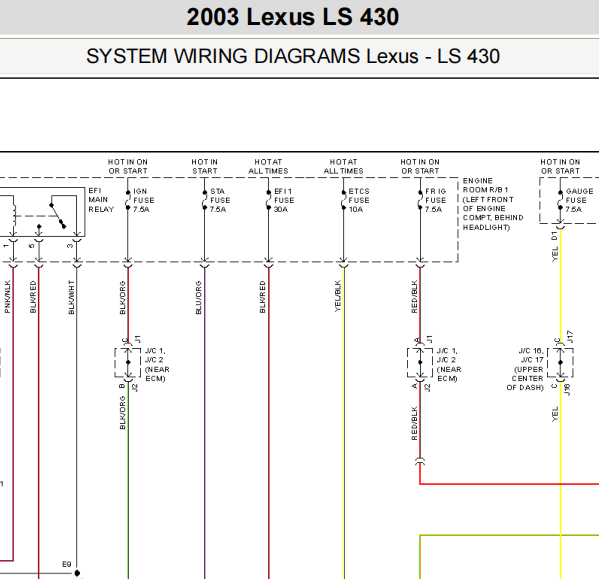Click the horizontal green/yellow wire segment

(509, 535)
